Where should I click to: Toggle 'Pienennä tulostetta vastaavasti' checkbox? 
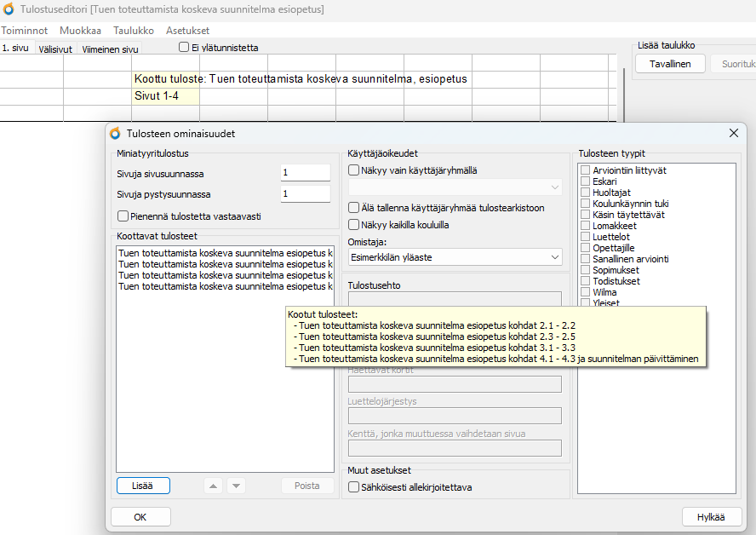(x=123, y=216)
